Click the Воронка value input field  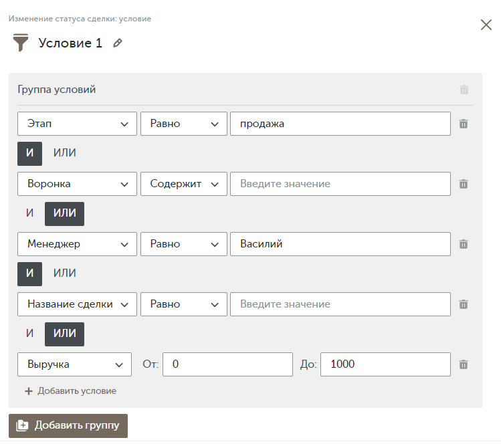coord(340,184)
